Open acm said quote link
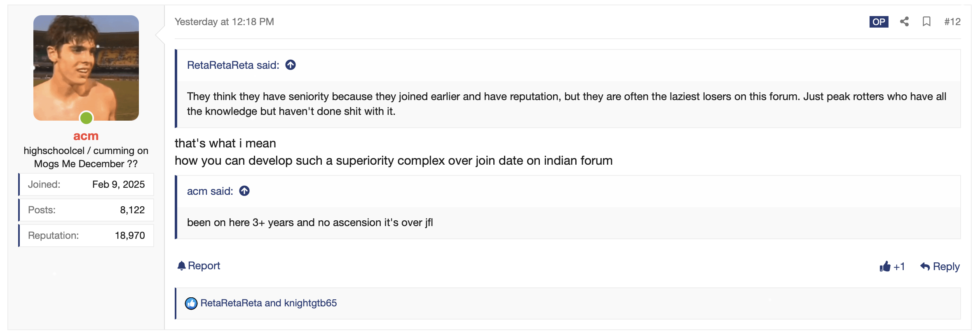980x336 pixels. pos(210,191)
